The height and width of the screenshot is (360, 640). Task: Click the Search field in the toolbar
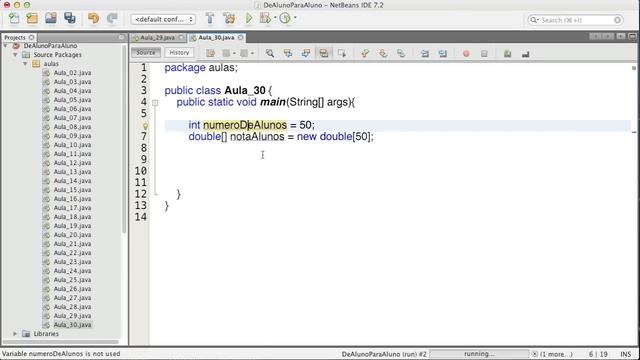point(576,20)
